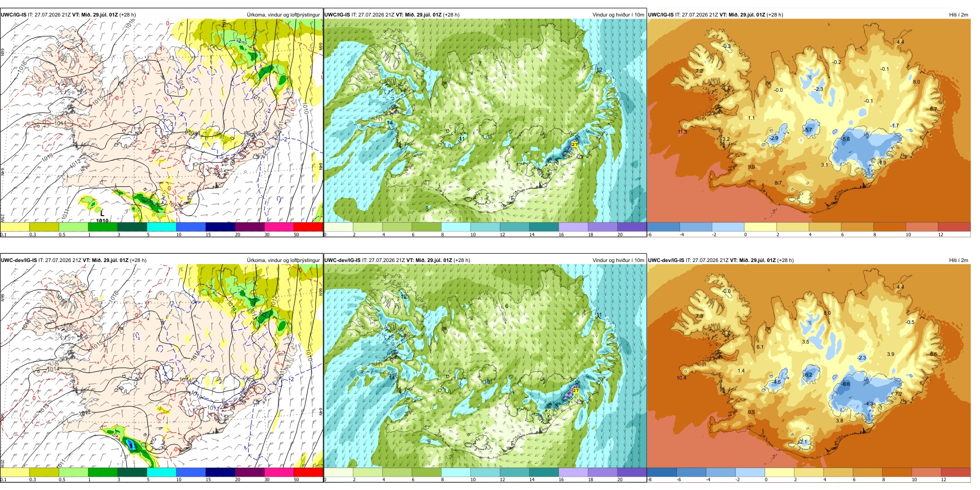Image resolution: width=980 pixels, height=490 pixels.
Task: Click the UWC/IG-IS 'Úrkoma, vindur og loftþrýstingur' title
Action: pyautogui.click(x=283, y=15)
